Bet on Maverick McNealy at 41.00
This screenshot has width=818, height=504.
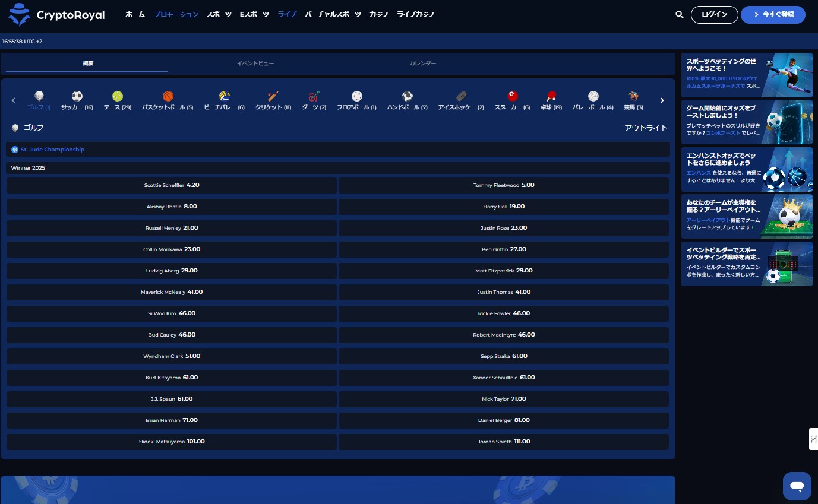172,292
